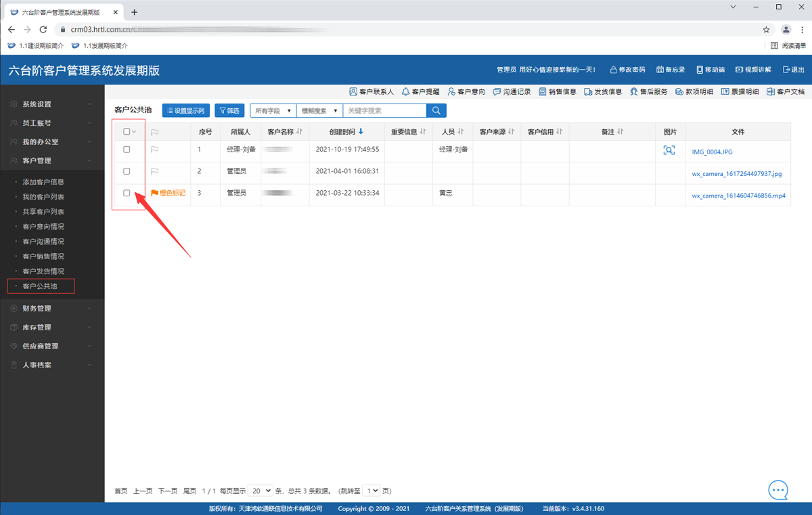812x515 pixels.
Task: Open the 备忘录 memo in header
Action: point(671,70)
